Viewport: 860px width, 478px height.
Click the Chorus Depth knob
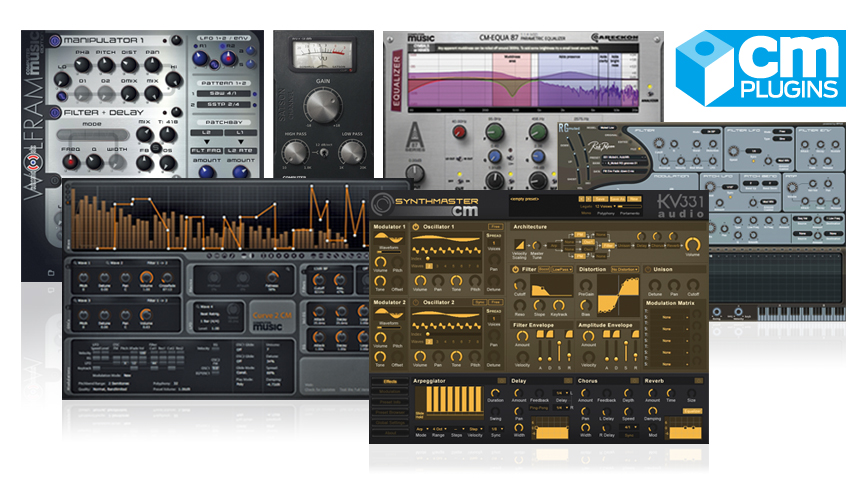pyautogui.click(x=628, y=392)
